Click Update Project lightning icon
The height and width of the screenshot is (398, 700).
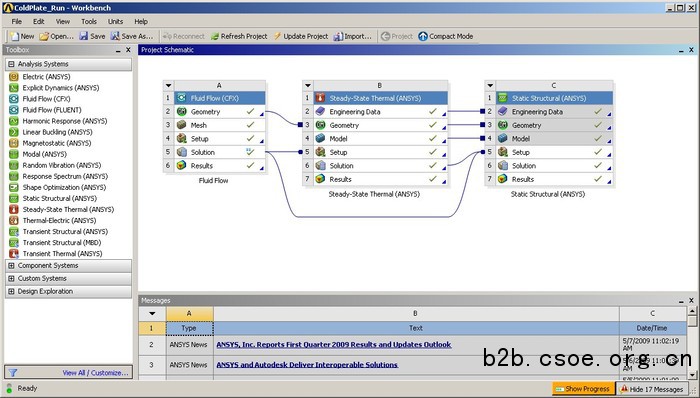tap(278, 36)
